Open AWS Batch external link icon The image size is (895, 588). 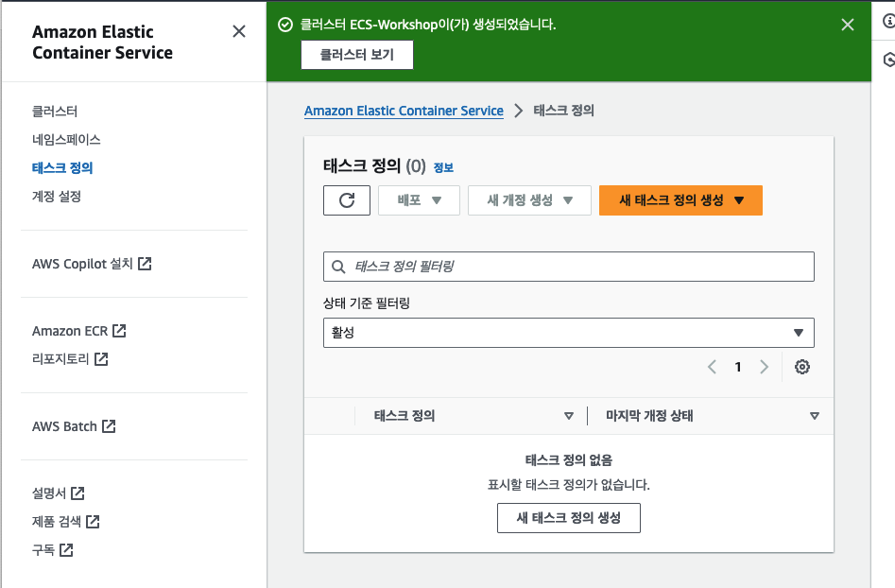click(x=109, y=426)
